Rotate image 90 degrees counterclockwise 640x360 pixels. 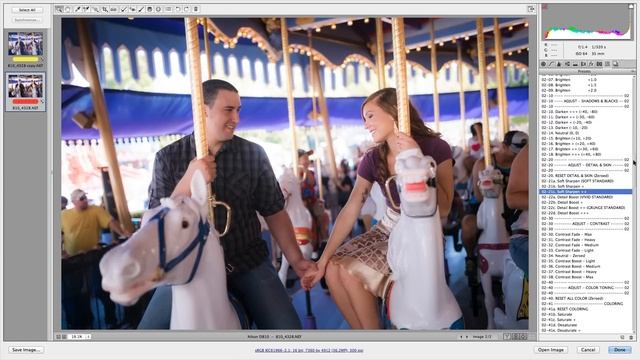point(178,9)
